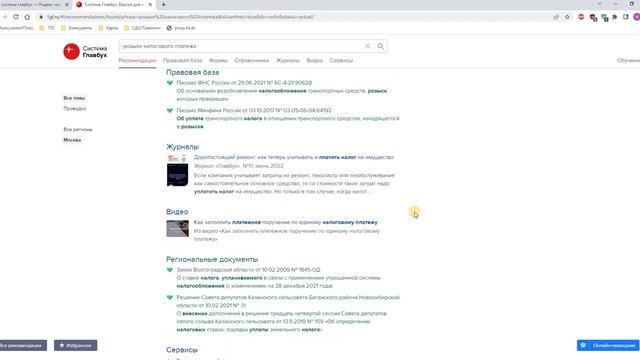
Task: Switch to the Справочники tab
Action: point(252,60)
